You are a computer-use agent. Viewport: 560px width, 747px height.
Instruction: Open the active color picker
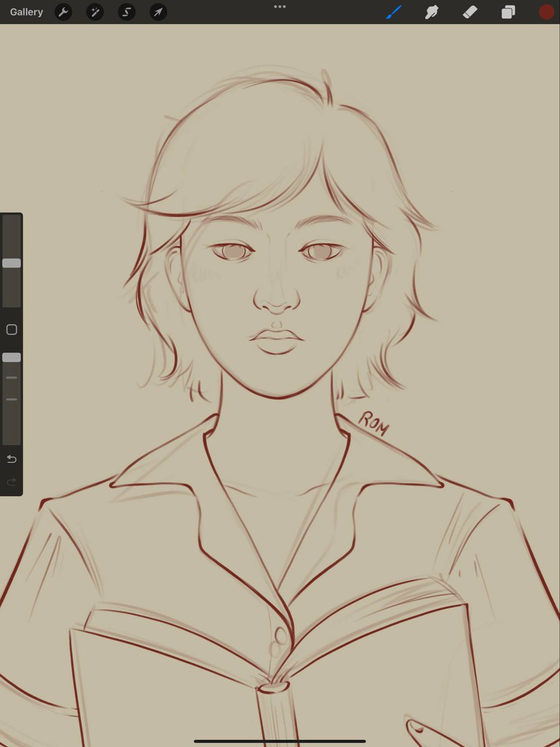[x=546, y=12]
